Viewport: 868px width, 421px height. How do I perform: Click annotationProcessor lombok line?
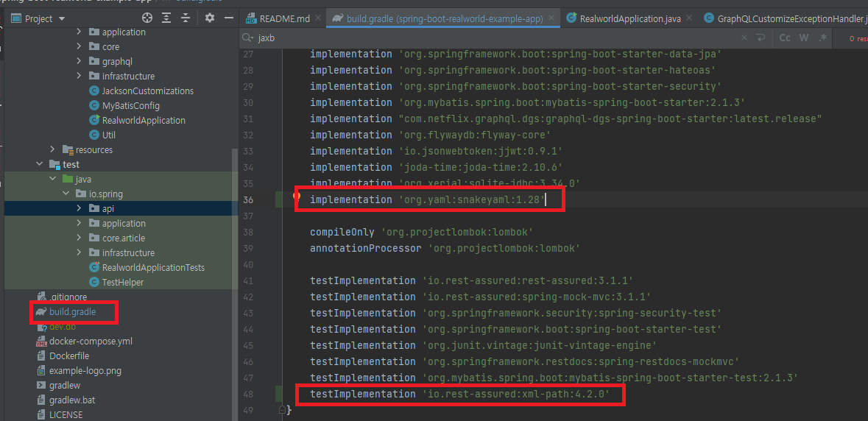[x=445, y=248]
